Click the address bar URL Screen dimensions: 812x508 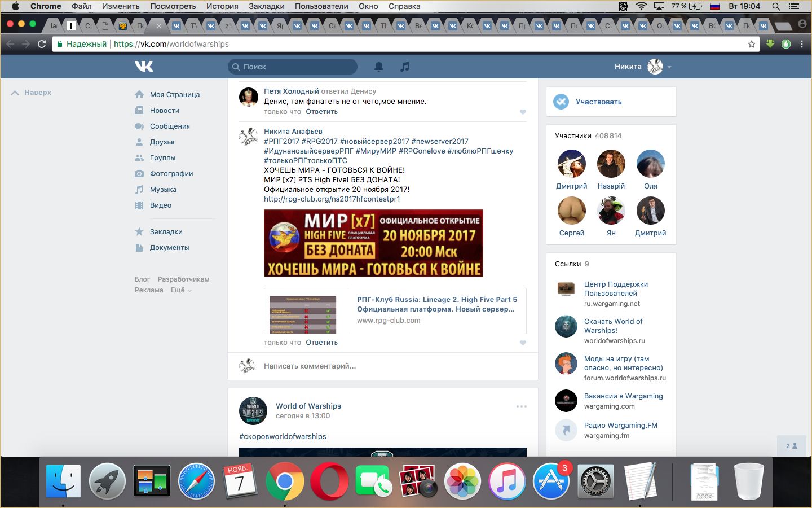click(x=171, y=44)
